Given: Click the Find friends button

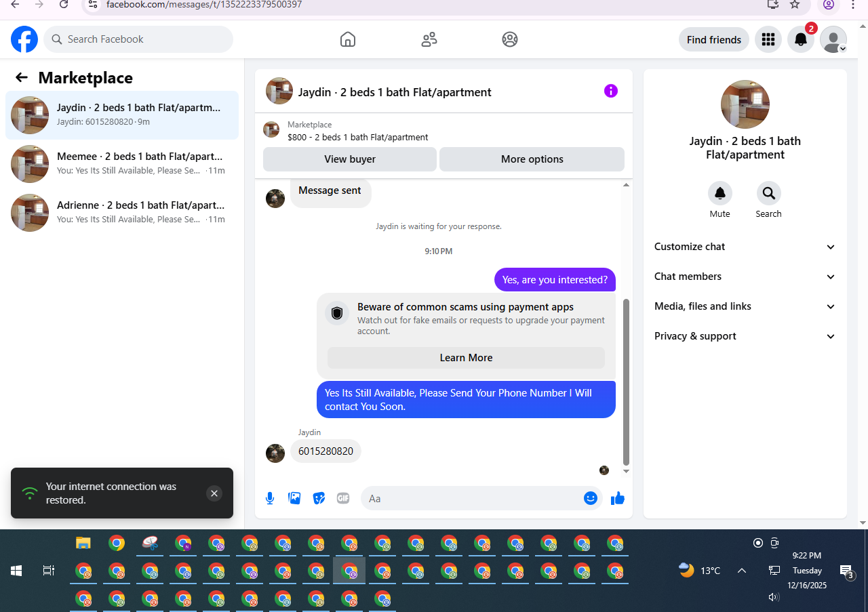Looking at the screenshot, I should [x=714, y=39].
